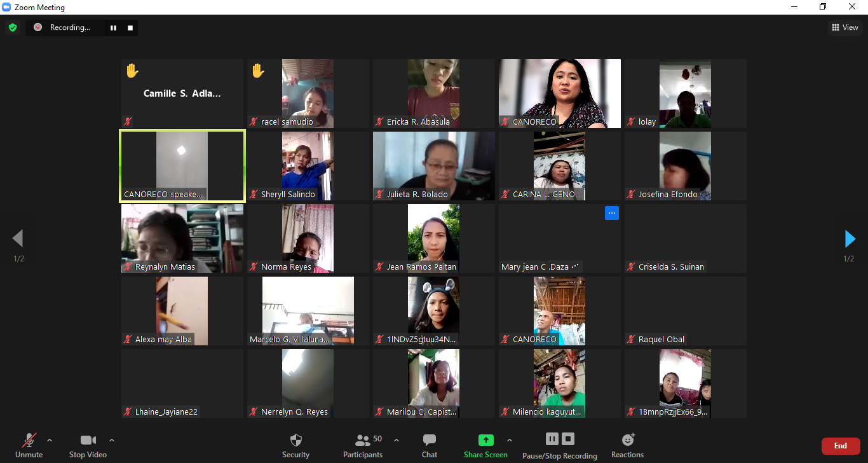Click the red End button

(841, 446)
